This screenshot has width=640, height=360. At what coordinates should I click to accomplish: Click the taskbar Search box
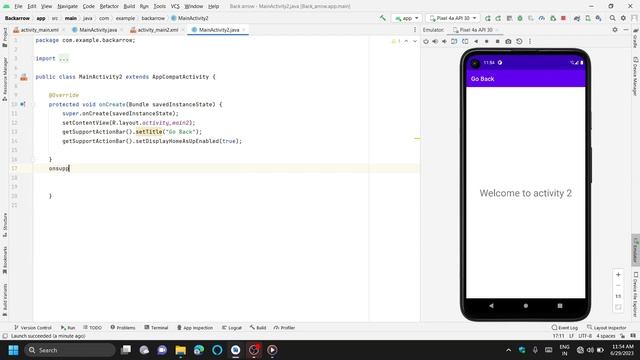(x=70, y=350)
